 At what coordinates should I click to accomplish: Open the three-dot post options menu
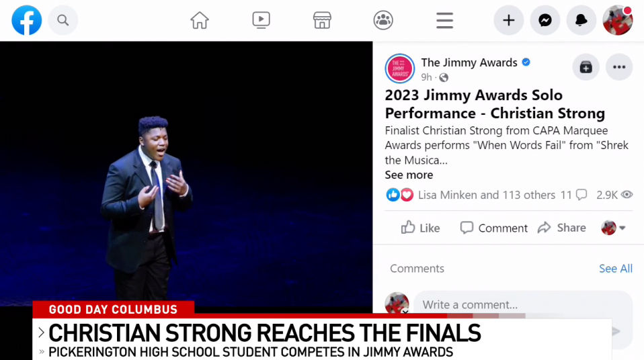[619, 67]
